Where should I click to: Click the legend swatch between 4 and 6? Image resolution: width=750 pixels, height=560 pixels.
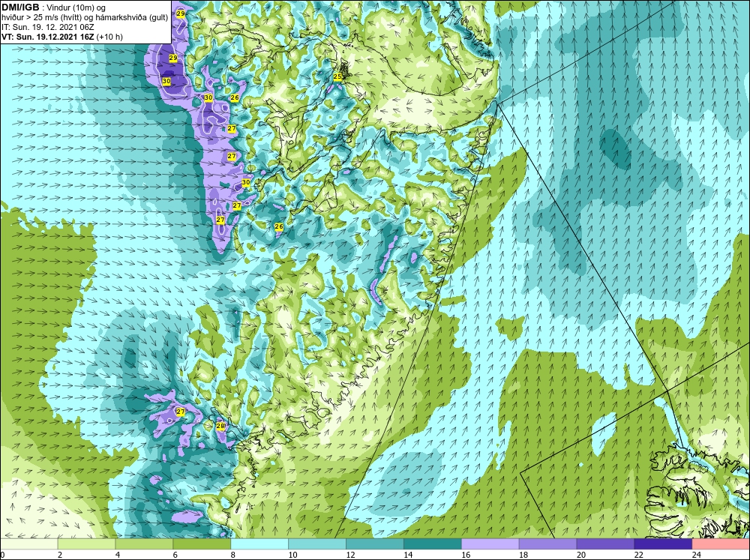click(x=144, y=544)
